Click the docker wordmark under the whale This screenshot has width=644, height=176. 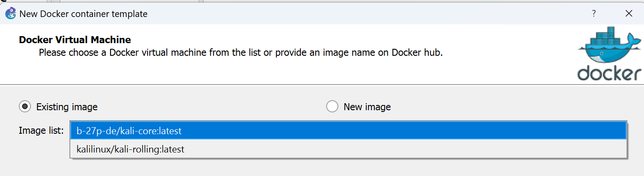609,74
